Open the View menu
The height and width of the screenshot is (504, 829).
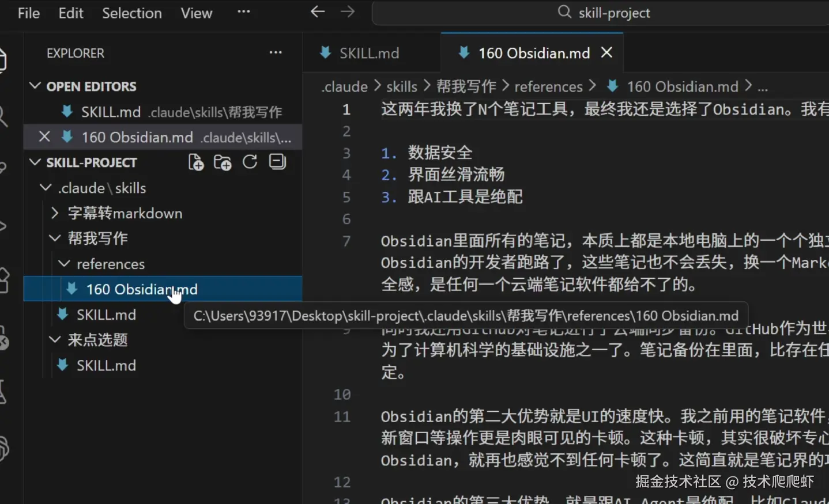point(197,13)
